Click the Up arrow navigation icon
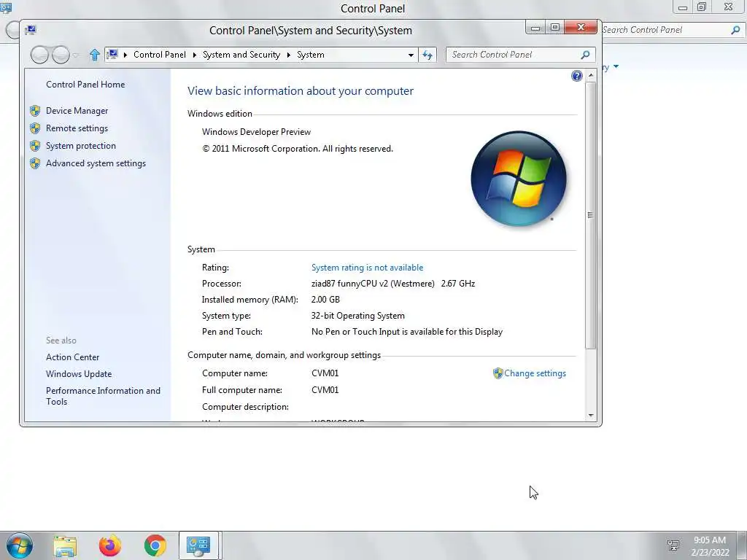 click(x=94, y=55)
